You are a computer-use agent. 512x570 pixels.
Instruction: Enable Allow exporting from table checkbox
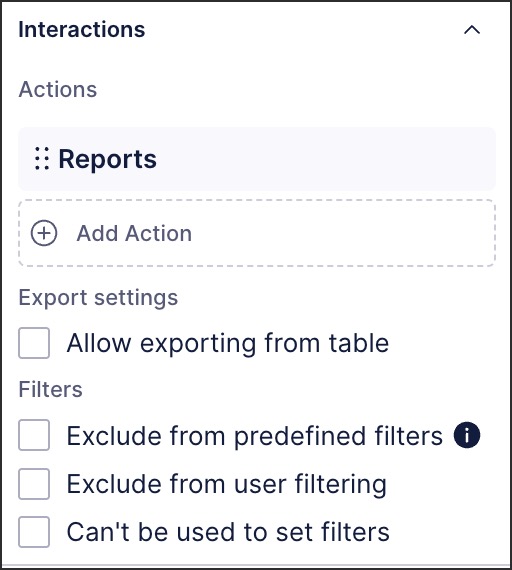pyautogui.click(x=34, y=343)
